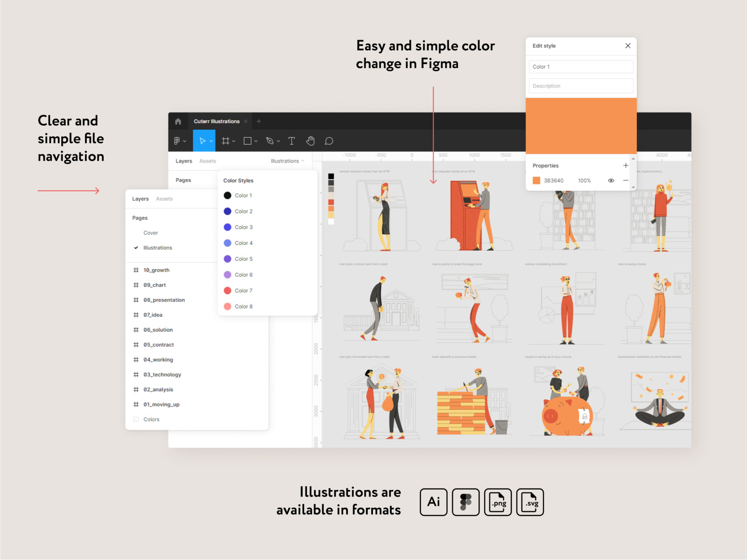Select the Move tool in toolbar
The width and height of the screenshot is (747, 560).
202,141
